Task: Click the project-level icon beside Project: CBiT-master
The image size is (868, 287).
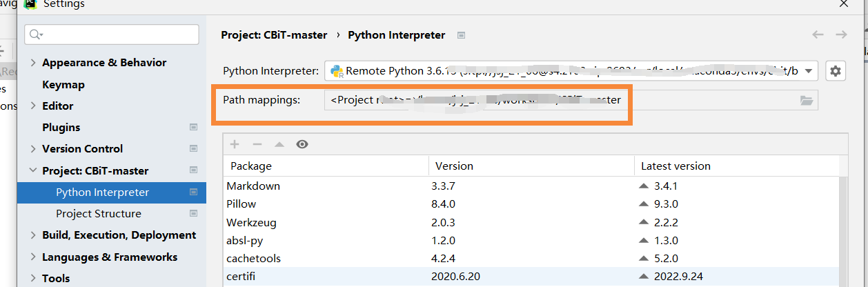Action: (193, 171)
